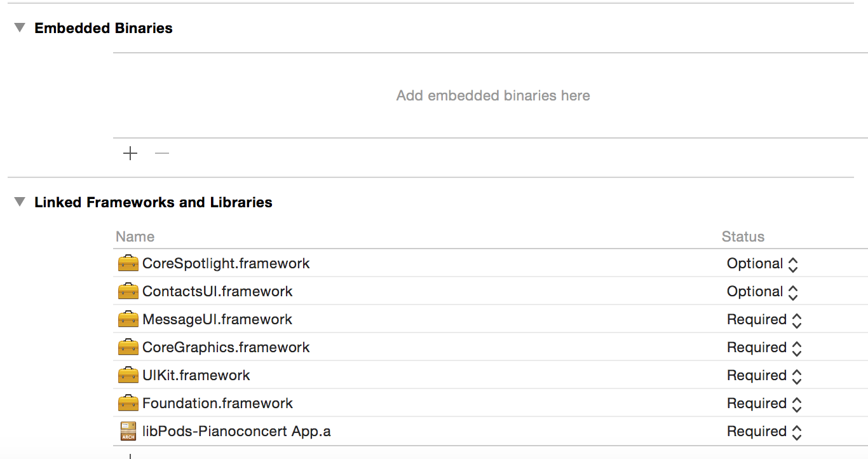Click the Name column header
868x459 pixels.
[135, 236]
